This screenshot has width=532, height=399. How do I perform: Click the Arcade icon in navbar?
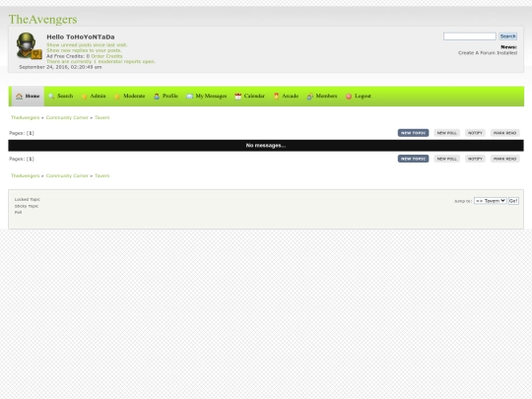point(277,97)
